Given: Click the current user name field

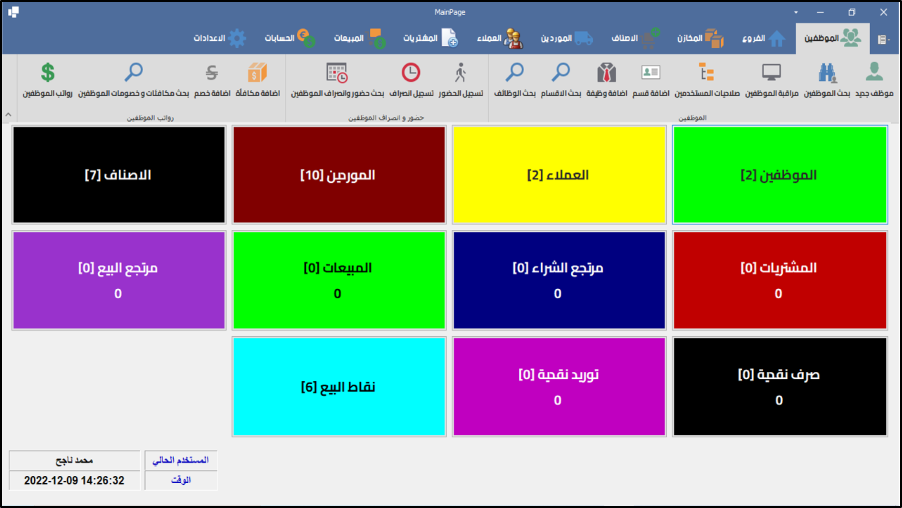Looking at the screenshot, I should pos(76,460).
